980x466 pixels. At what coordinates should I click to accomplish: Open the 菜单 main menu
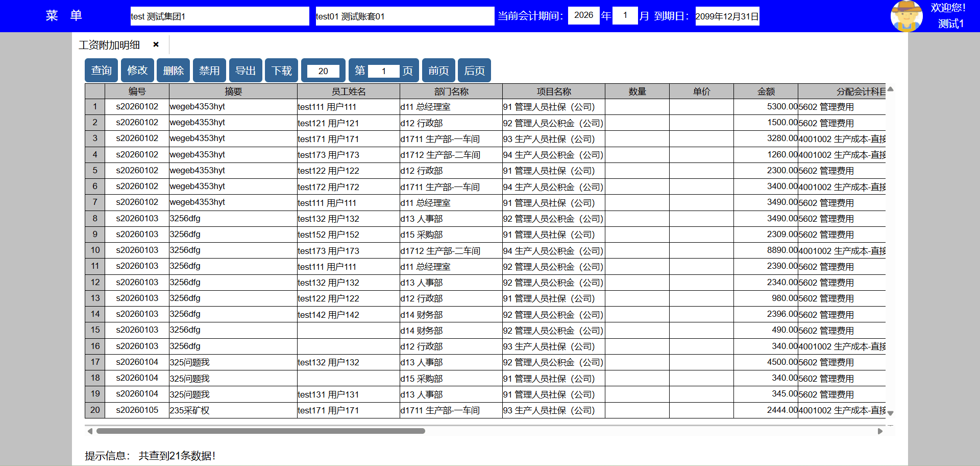click(64, 16)
